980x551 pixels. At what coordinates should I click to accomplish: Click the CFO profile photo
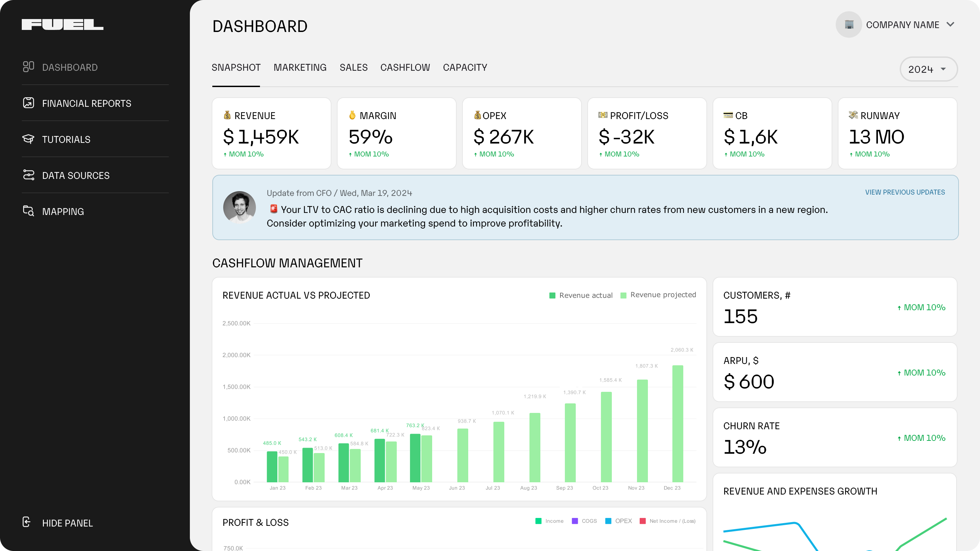click(239, 207)
